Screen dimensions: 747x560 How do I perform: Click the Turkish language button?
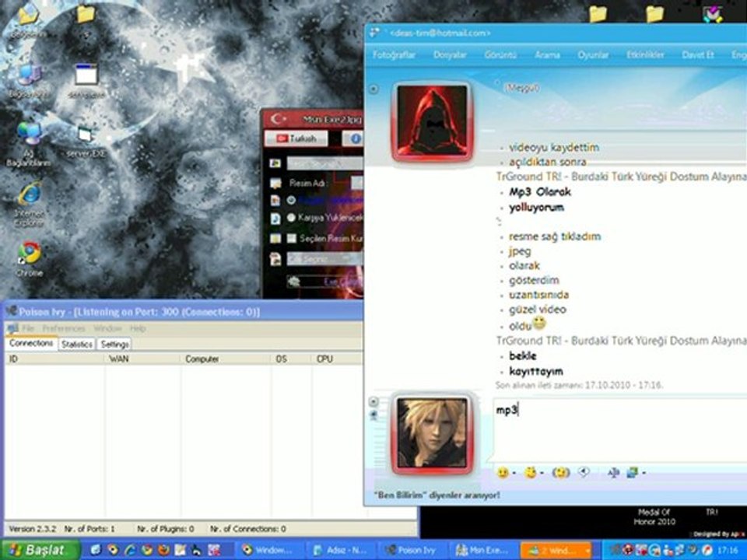pyautogui.click(x=296, y=138)
